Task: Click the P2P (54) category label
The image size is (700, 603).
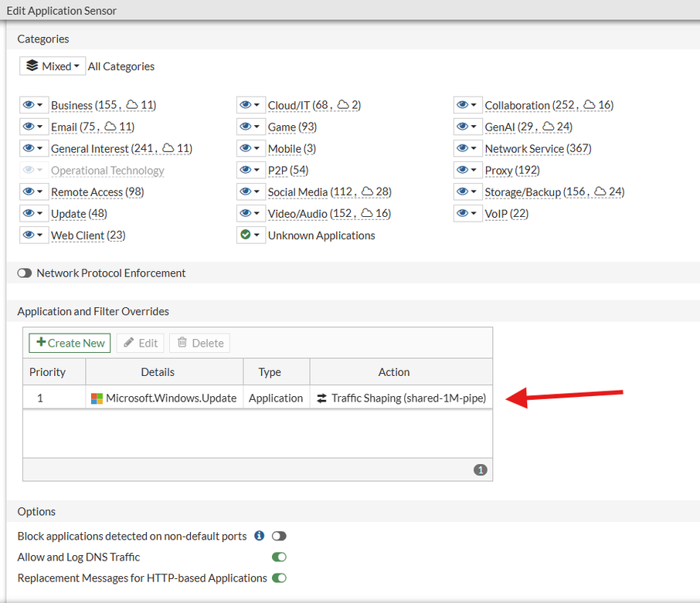Action: click(x=288, y=171)
